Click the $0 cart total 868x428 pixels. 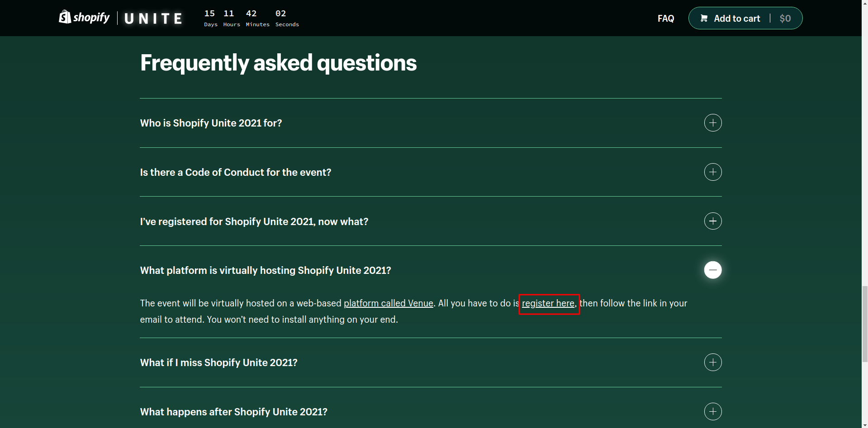(785, 19)
